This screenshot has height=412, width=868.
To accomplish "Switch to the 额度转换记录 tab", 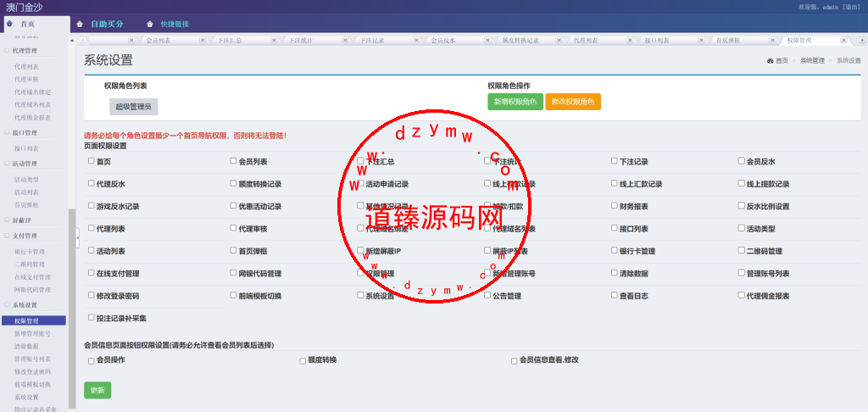I will (x=520, y=41).
